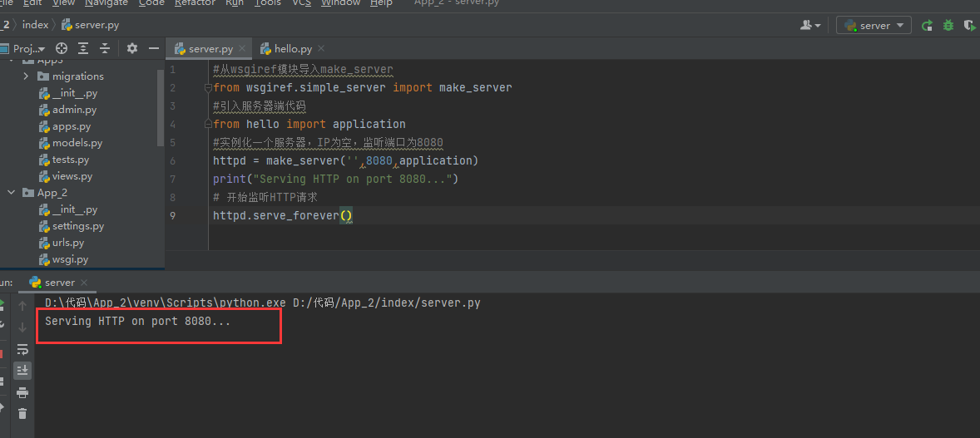Viewport: 980px width, 438px height.
Task: Click the project tree vertical scrollbar
Action: (161, 106)
